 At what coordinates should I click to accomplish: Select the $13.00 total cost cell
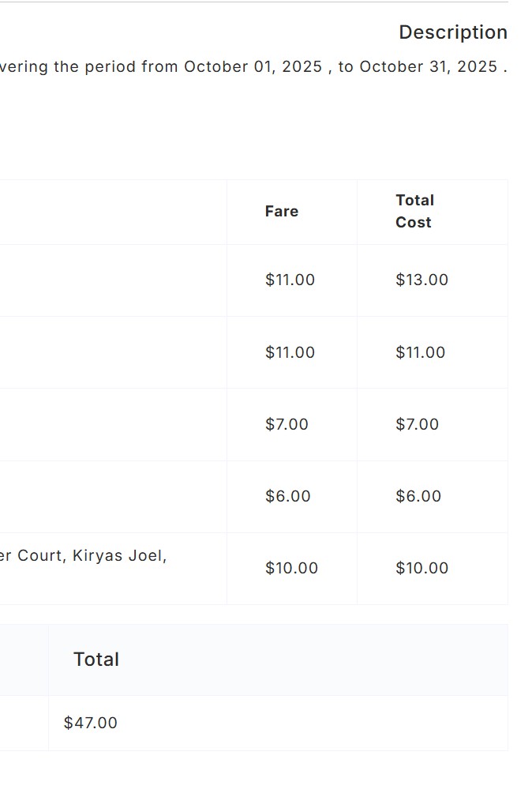tap(421, 280)
